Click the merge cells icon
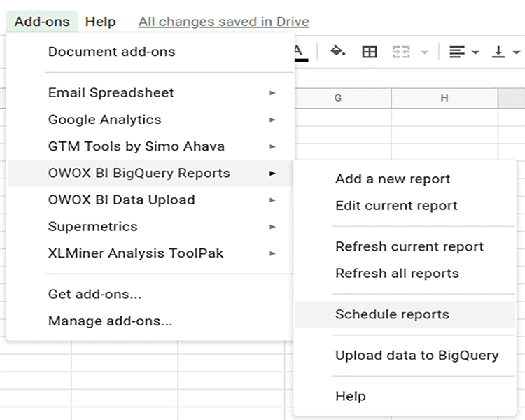 (400, 52)
